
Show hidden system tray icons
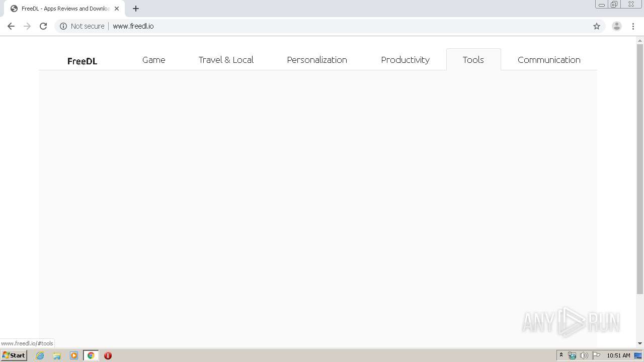coord(561,355)
